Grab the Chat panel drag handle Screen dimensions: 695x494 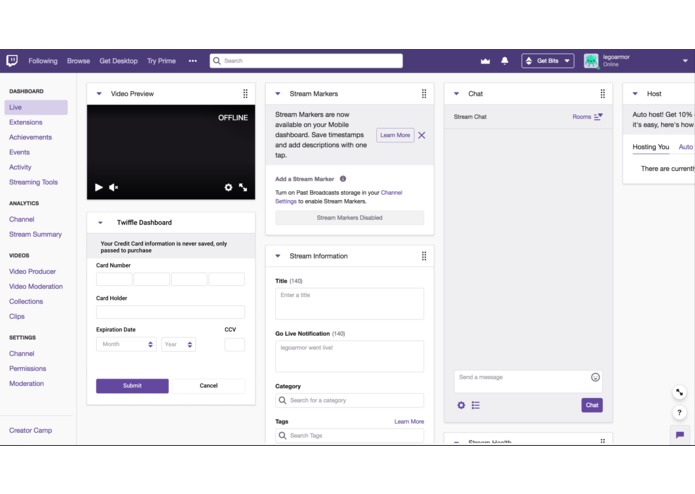tap(602, 93)
